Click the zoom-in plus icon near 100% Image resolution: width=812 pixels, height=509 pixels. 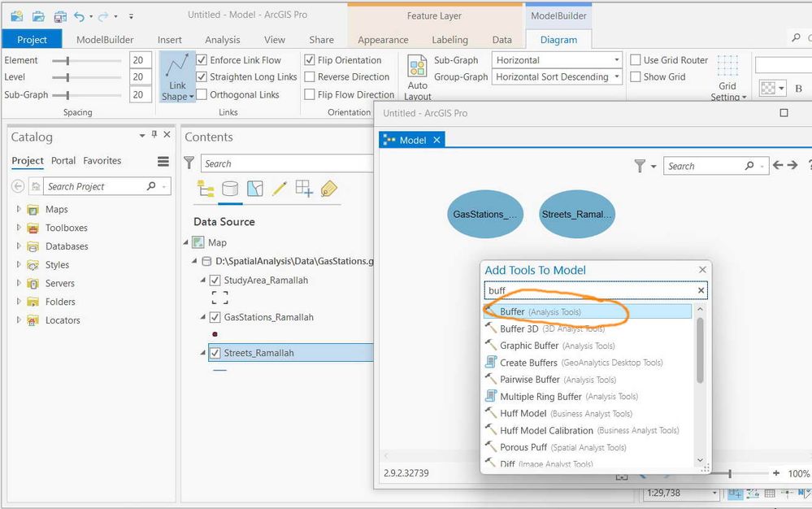775,473
